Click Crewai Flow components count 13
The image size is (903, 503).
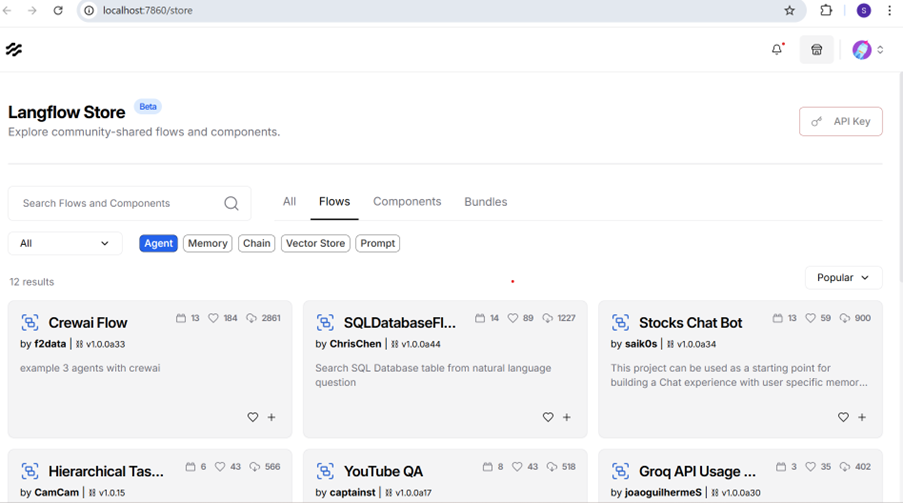pyautogui.click(x=195, y=318)
